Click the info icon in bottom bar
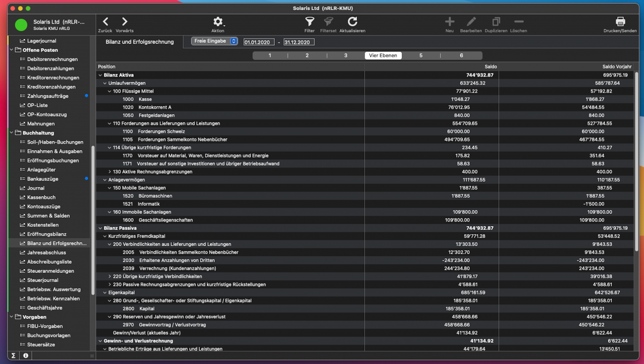The height and width of the screenshot is (364, 644). point(26,355)
